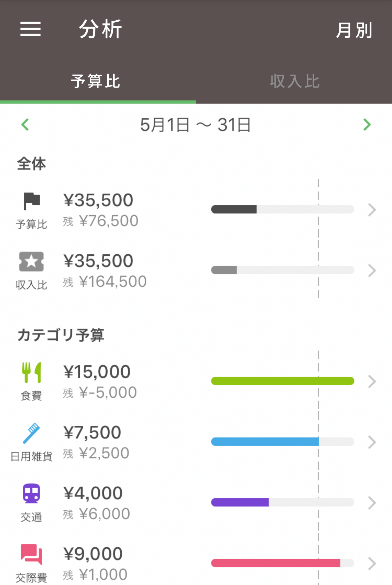392x585 pixels.
Task: Tap the star ticket 収入比 icon
Action: 31,262
